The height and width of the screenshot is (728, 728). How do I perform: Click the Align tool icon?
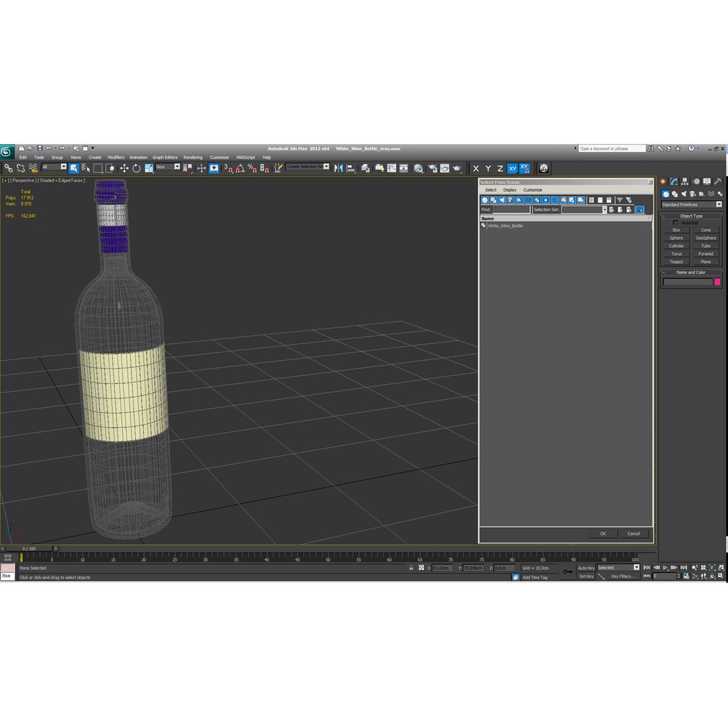(x=351, y=168)
